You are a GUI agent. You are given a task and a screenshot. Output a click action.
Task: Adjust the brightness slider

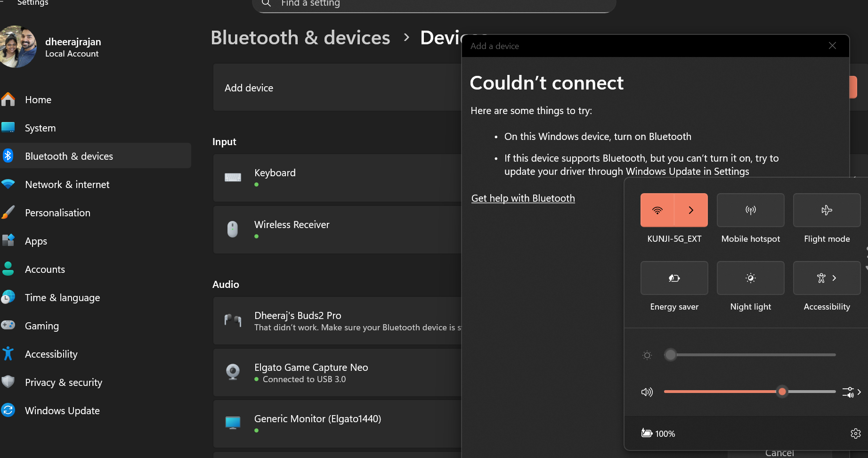pos(750,355)
